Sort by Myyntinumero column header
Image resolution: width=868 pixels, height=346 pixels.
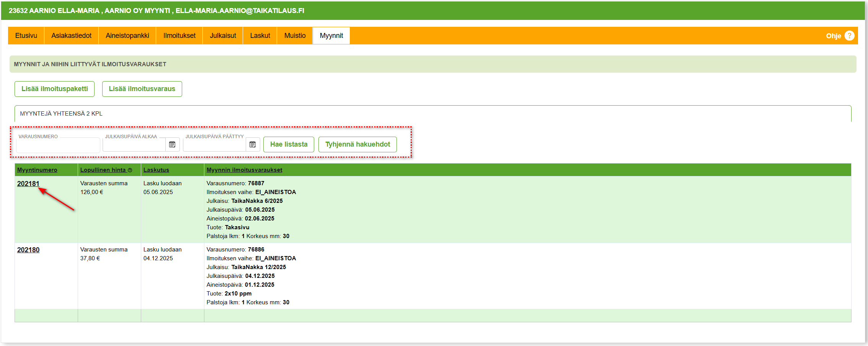[x=37, y=170]
